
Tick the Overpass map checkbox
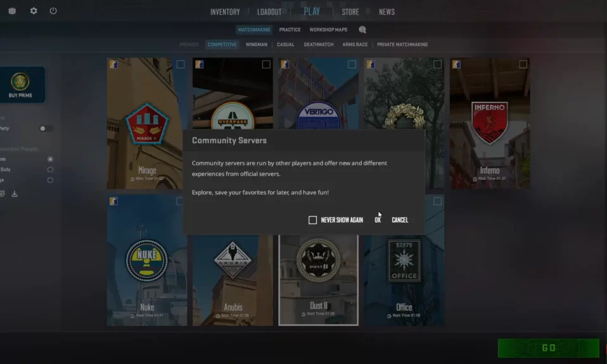pos(266,64)
